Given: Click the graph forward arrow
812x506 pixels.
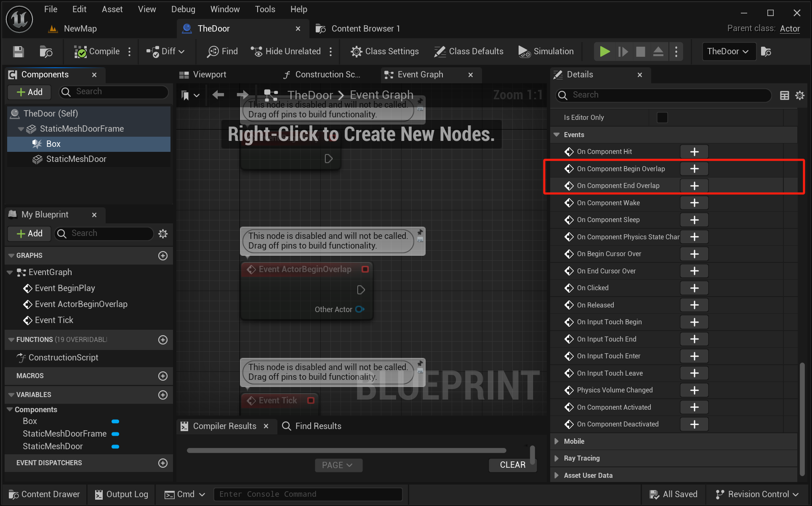Looking at the screenshot, I should tap(243, 95).
